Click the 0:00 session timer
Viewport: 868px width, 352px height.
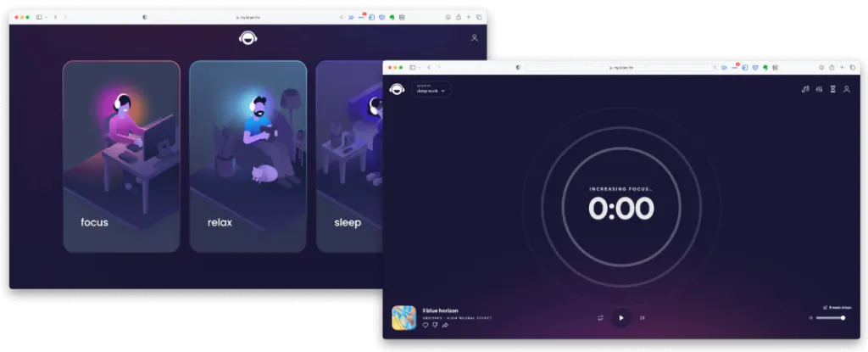pos(621,209)
